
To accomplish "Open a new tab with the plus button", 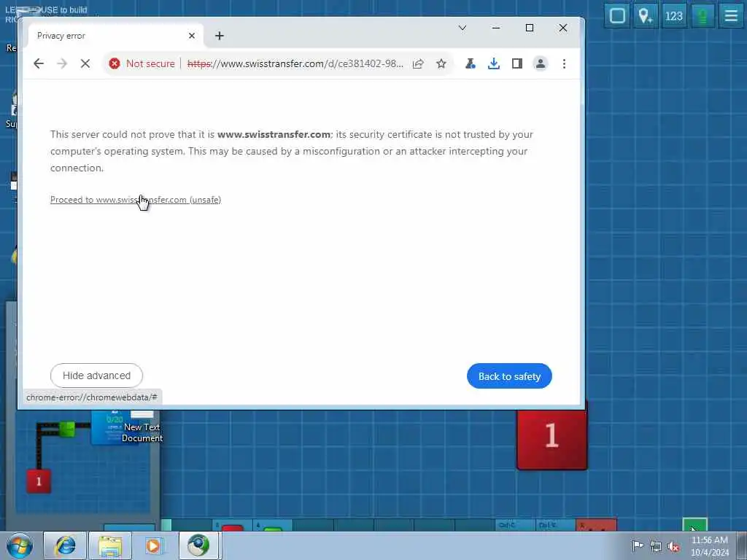I will pyautogui.click(x=219, y=36).
